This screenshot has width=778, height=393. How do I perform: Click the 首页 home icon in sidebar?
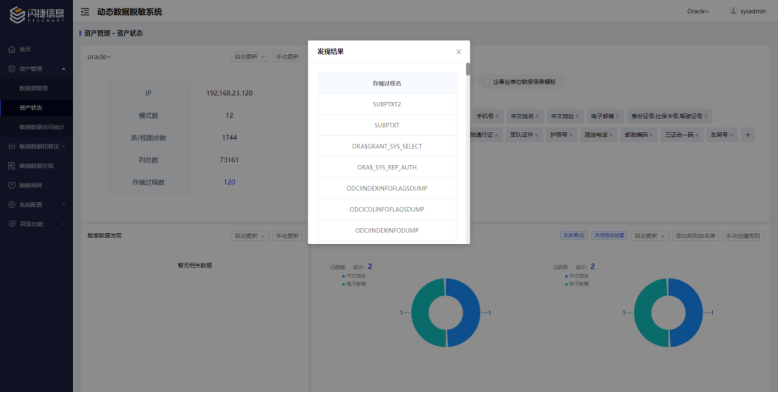[12, 49]
